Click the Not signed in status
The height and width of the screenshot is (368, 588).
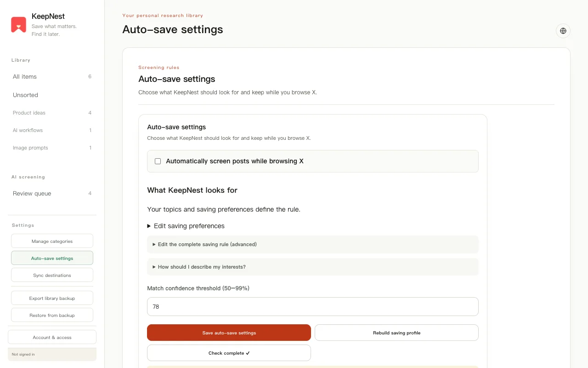click(x=52, y=354)
